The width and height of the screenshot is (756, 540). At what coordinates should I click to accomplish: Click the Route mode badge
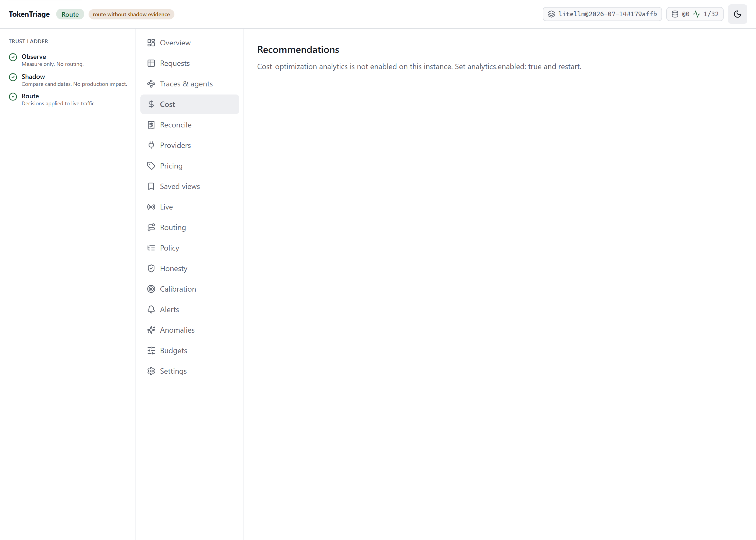point(70,14)
